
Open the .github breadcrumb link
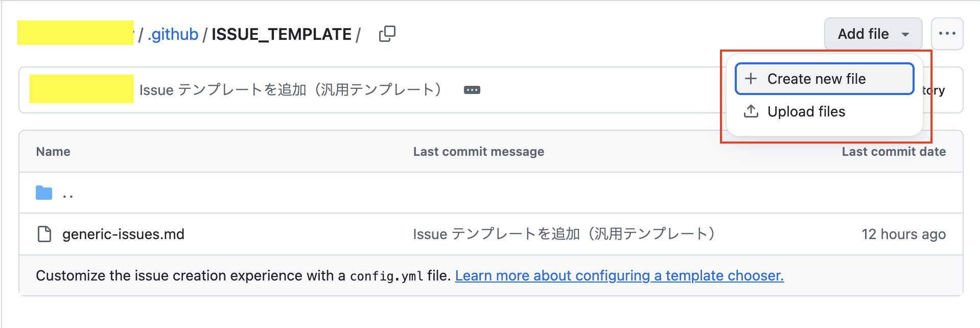172,33
